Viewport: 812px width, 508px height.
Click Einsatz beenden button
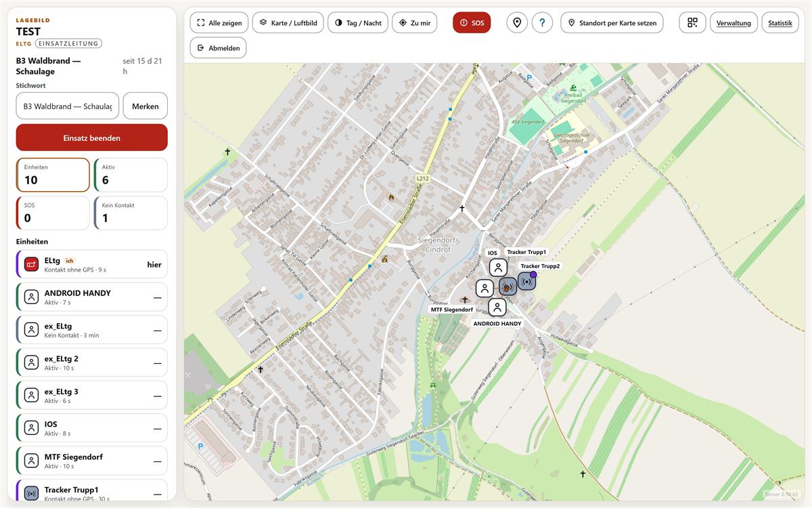[92, 137]
